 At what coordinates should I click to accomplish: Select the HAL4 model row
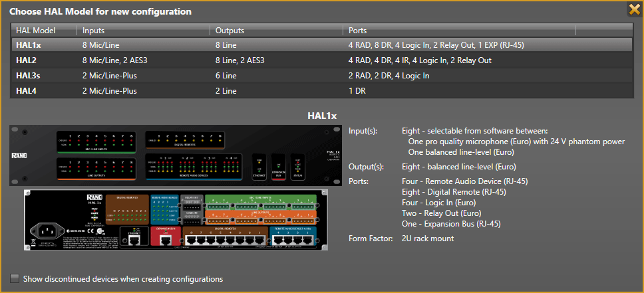(321, 90)
